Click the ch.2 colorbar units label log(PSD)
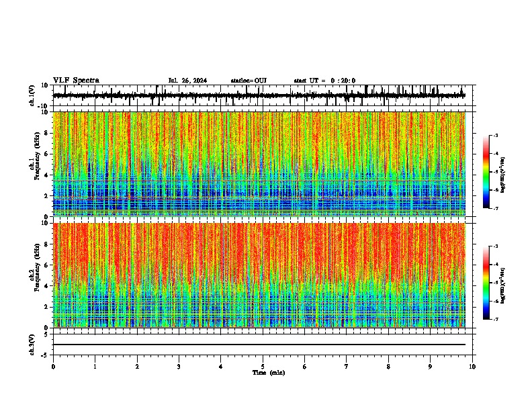The image size is (532, 411). point(503,285)
